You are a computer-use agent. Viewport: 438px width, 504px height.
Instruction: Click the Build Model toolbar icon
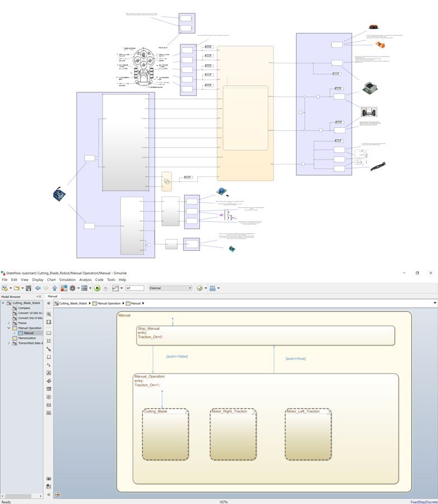(x=213, y=288)
